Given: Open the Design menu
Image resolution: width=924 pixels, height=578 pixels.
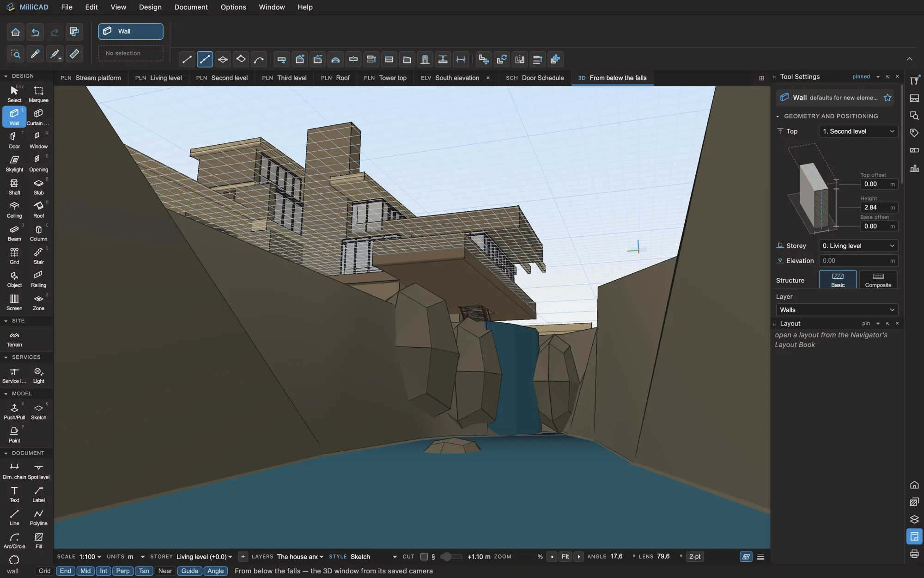Looking at the screenshot, I should pos(150,7).
